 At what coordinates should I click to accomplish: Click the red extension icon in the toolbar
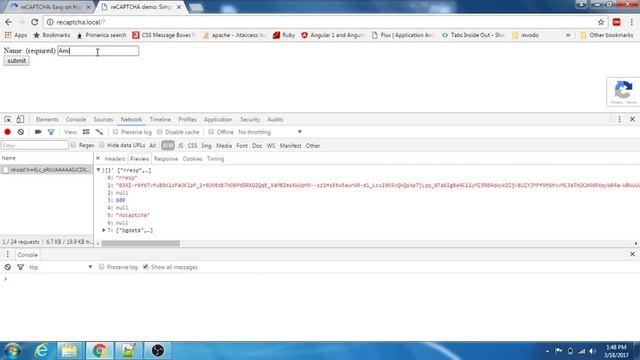[x=616, y=22]
